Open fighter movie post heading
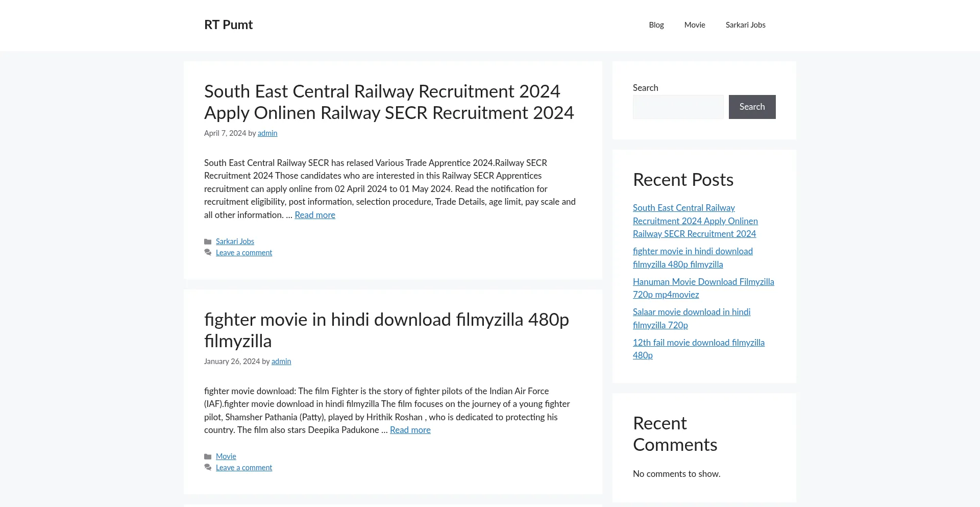Screen dimensions: 980x507 pyautogui.click(x=386, y=330)
